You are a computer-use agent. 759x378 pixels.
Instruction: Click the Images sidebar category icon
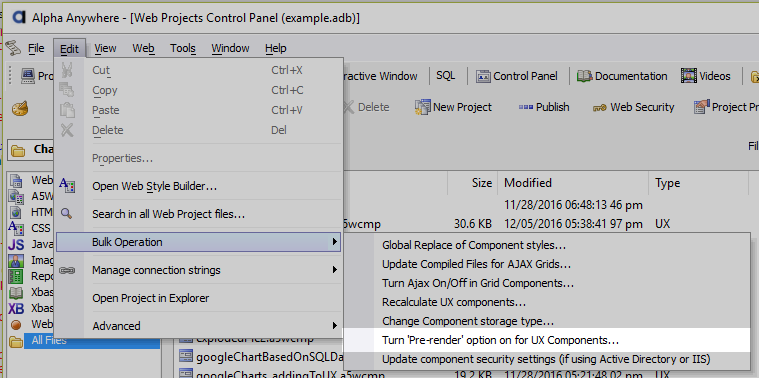(16, 260)
